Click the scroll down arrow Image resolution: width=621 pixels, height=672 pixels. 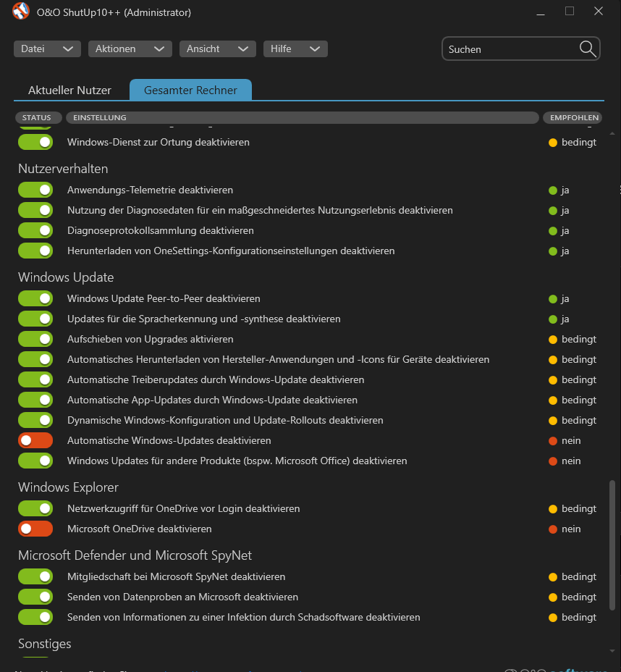click(x=612, y=651)
